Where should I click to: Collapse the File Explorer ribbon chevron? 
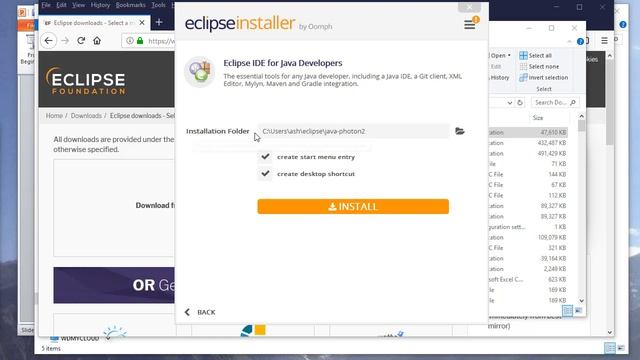coord(569,42)
